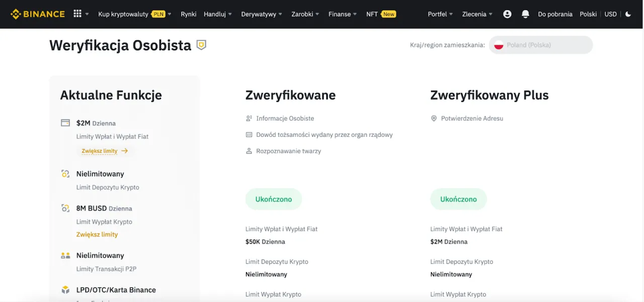Click Ukończono button under Zweryfikowane
644x302 pixels.
click(274, 199)
